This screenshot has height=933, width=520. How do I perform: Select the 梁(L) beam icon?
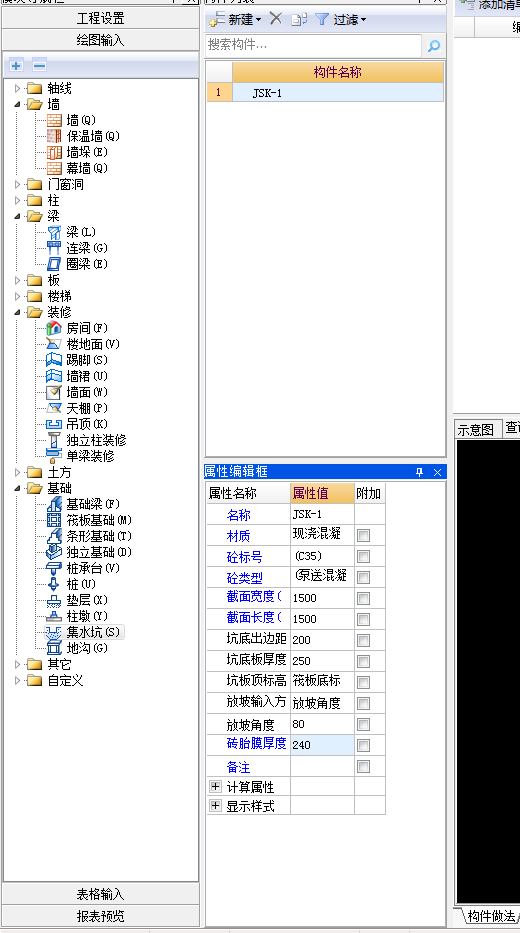pos(54,232)
